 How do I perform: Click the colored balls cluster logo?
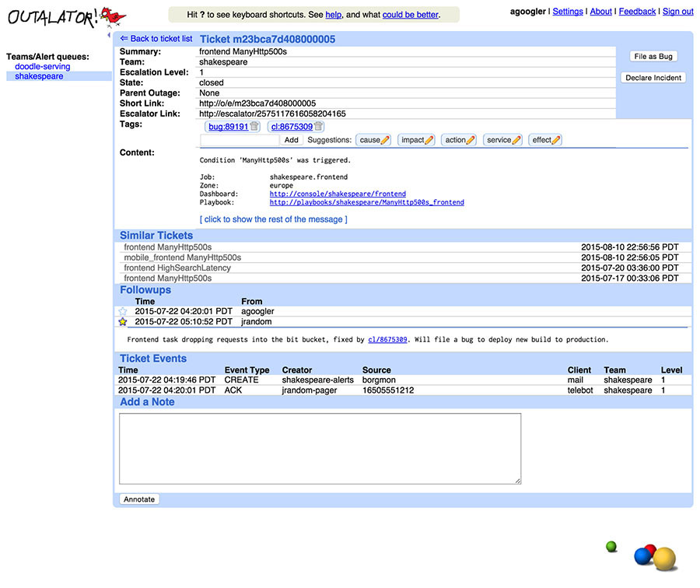click(x=655, y=557)
